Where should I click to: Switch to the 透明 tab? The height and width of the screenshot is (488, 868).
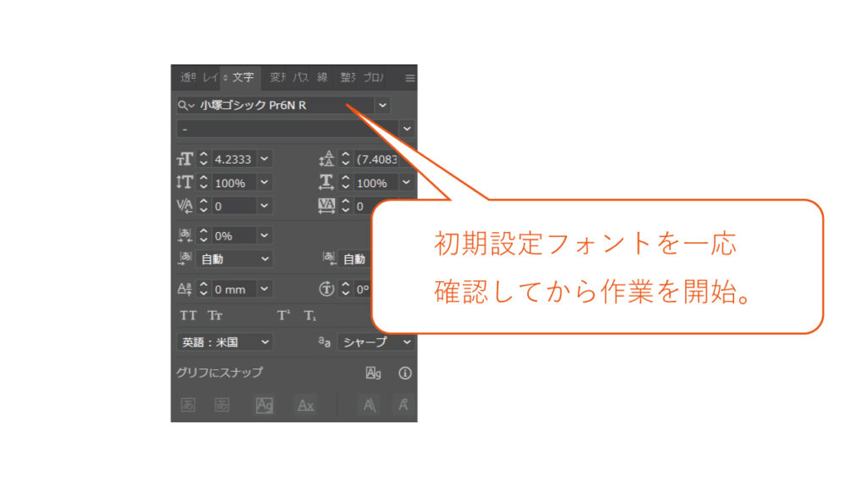[x=188, y=77]
